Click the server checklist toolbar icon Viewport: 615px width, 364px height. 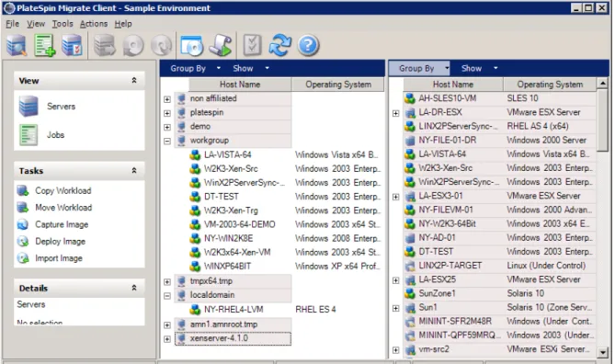tap(73, 45)
